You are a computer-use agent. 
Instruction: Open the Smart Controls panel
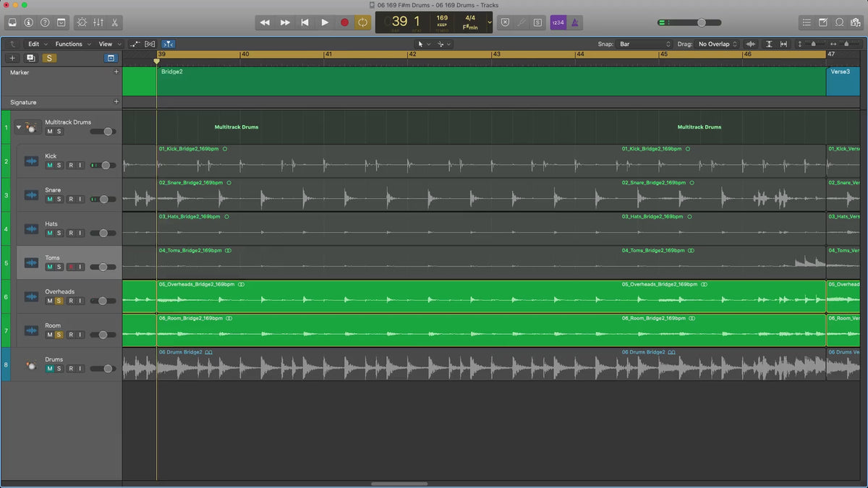tap(81, 22)
